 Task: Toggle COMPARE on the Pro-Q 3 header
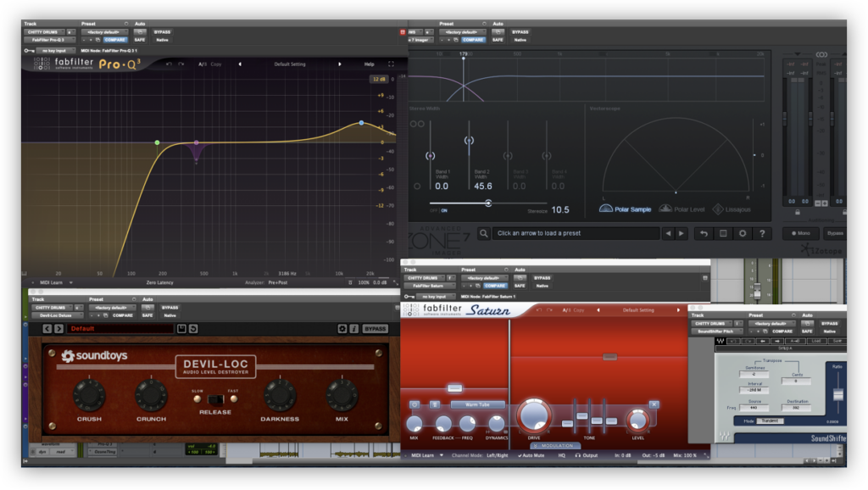pos(115,40)
